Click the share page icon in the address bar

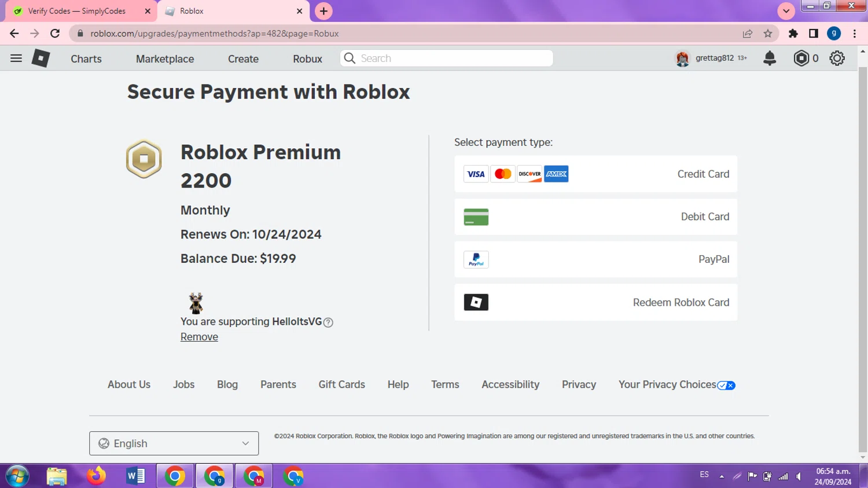(x=748, y=34)
